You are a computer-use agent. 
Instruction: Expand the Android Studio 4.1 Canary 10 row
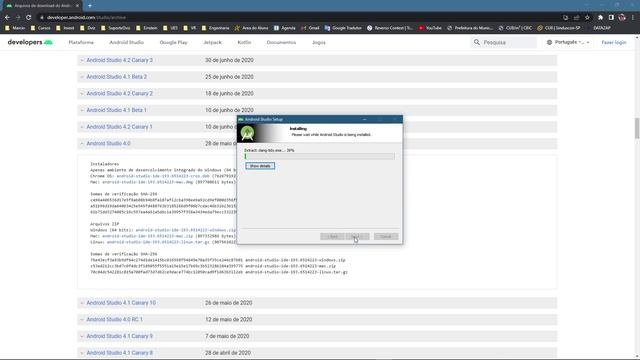(317, 303)
